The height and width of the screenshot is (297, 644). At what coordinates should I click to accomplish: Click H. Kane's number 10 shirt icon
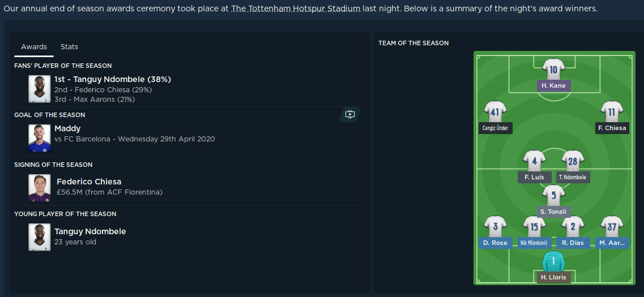[x=553, y=70]
